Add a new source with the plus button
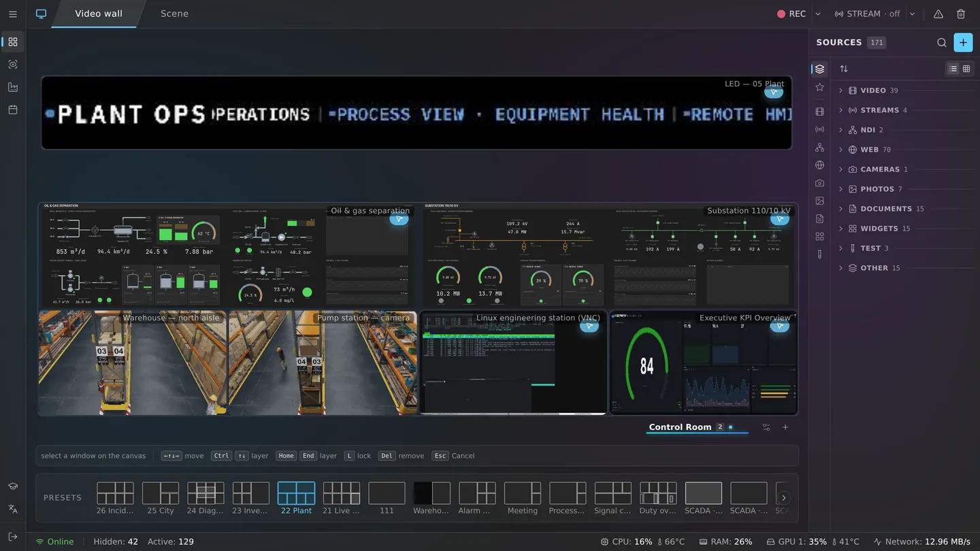Image resolution: width=980 pixels, height=551 pixels. (x=963, y=42)
